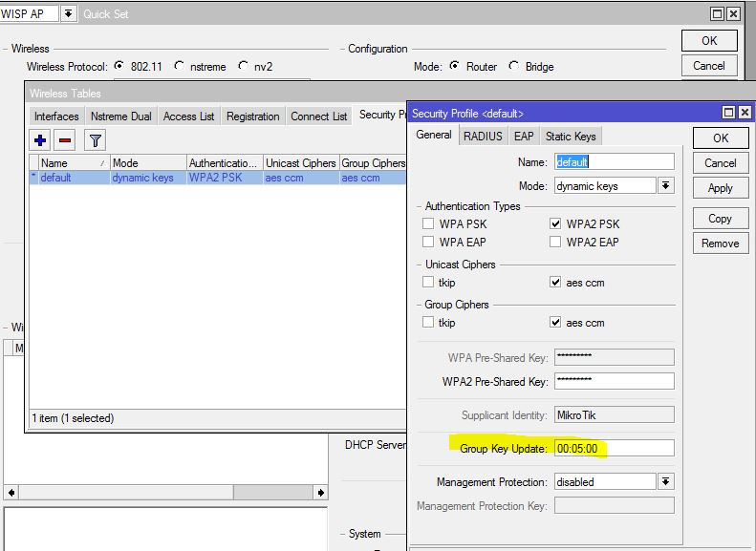Toggle aes ccm under Unicast Ciphers
The height and width of the screenshot is (551, 756).
click(555, 283)
